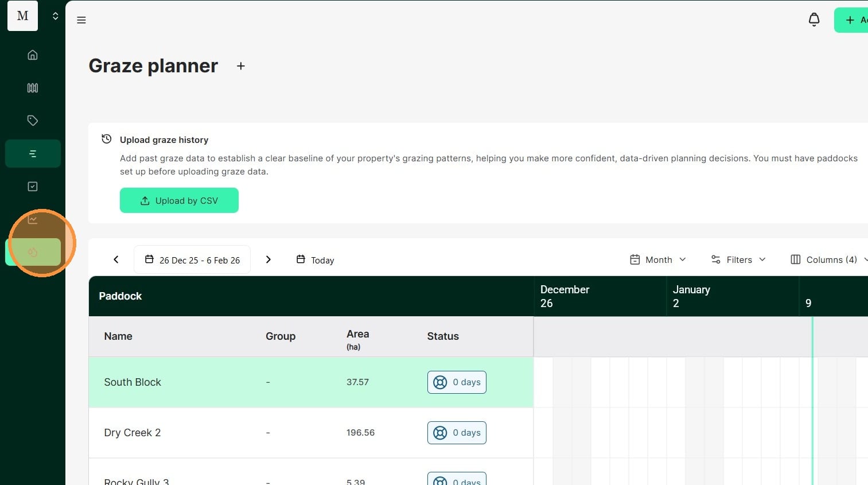
Task: Toggle the hamburger sidebar menu
Action: tap(81, 20)
